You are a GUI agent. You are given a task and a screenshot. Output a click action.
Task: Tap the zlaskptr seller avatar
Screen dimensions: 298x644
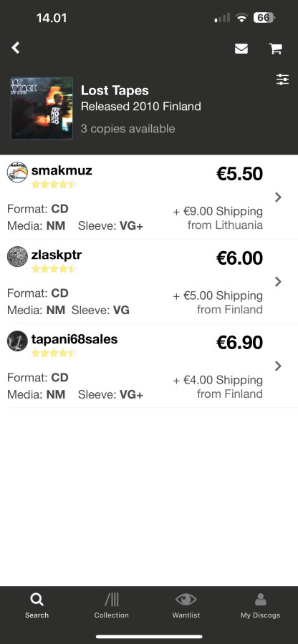pyautogui.click(x=17, y=256)
